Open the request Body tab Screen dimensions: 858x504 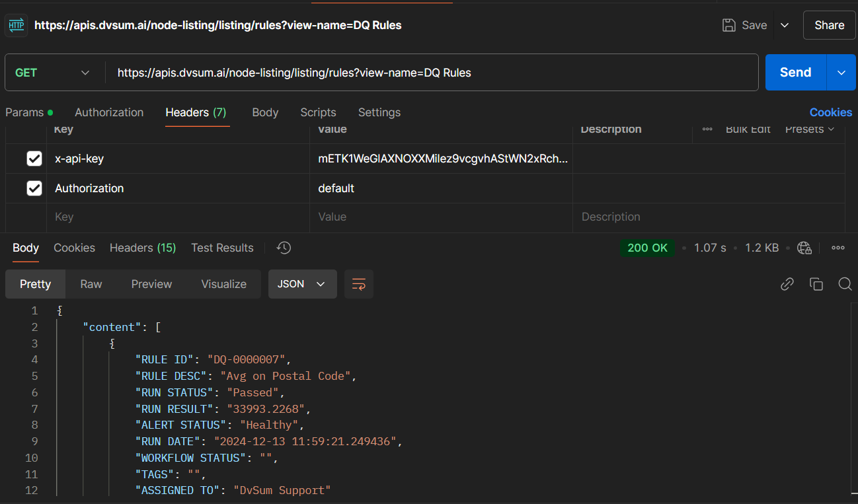tap(265, 112)
